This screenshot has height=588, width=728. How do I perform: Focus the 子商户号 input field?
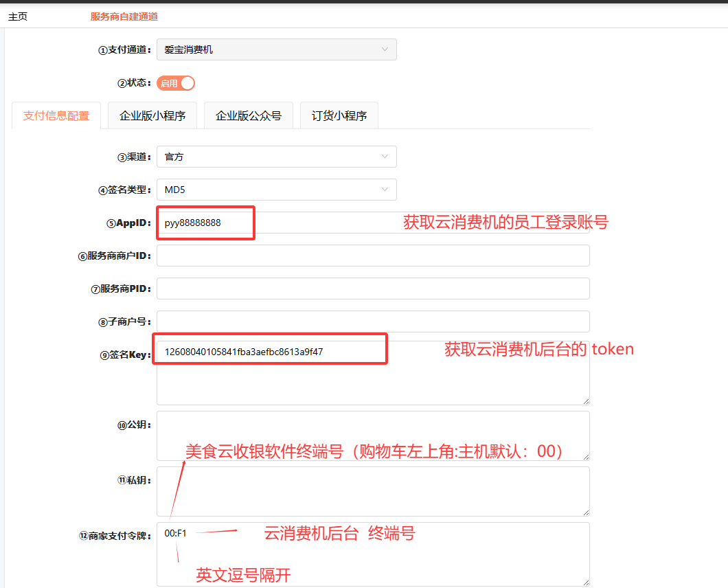(373, 321)
